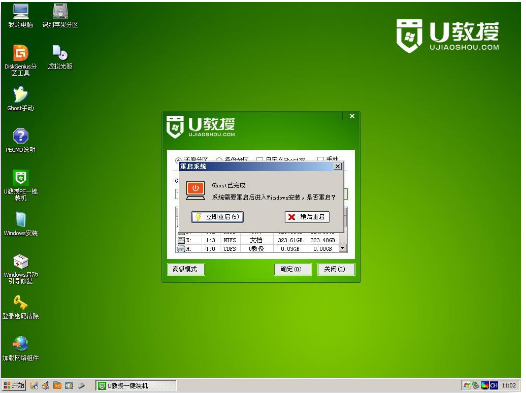The width and height of the screenshot is (526, 393).
Task: Close the restart system dialog
Action: point(338,166)
